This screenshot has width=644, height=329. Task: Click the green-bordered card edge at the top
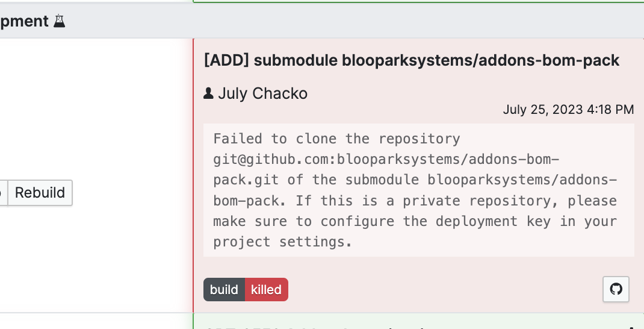pos(418,1)
